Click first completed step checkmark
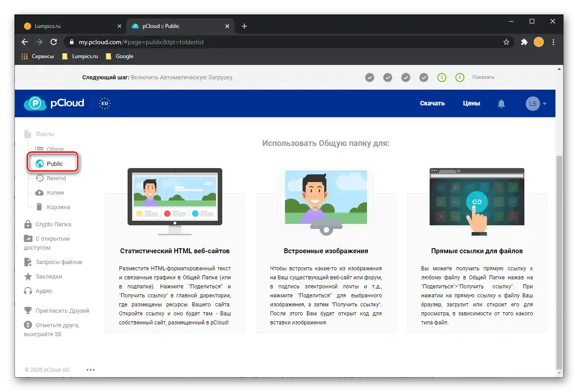 370,77
